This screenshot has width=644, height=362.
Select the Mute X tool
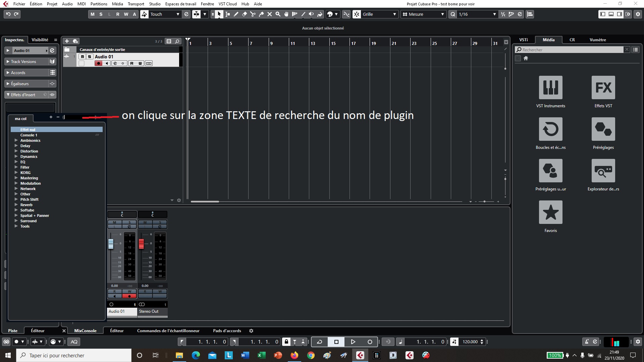click(x=269, y=14)
